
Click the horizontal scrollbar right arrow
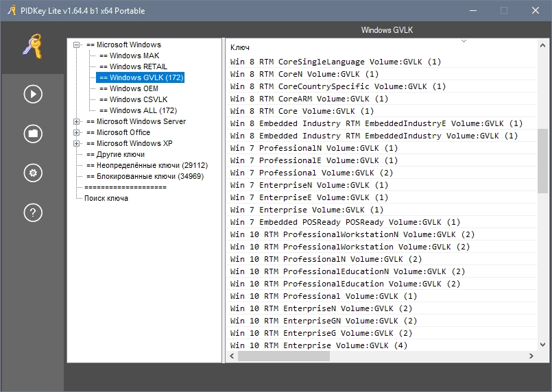[531, 356]
